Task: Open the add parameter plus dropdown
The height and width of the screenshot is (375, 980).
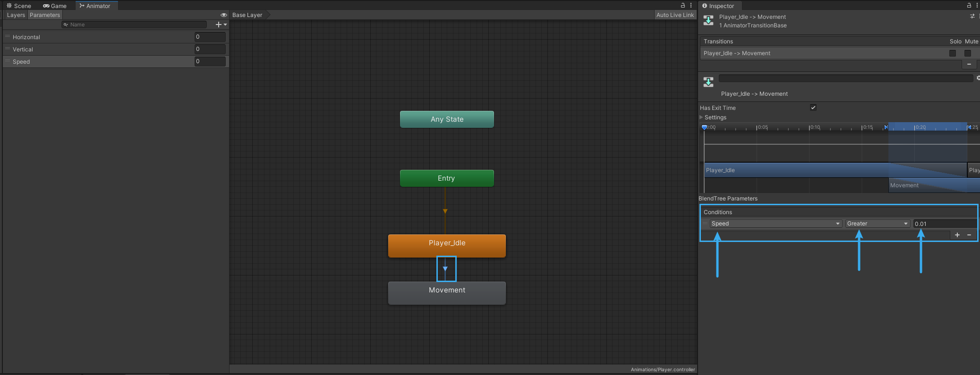Action: click(x=221, y=25)
